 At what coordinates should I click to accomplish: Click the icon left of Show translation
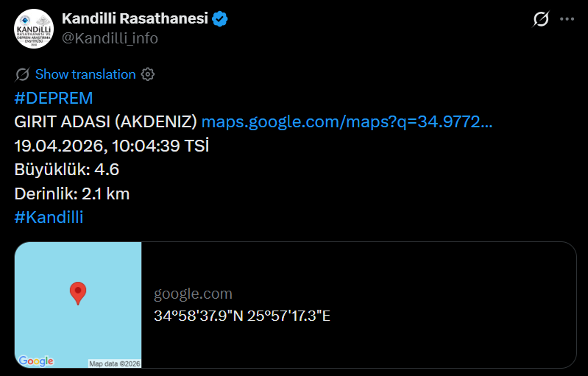click(22, 74)
